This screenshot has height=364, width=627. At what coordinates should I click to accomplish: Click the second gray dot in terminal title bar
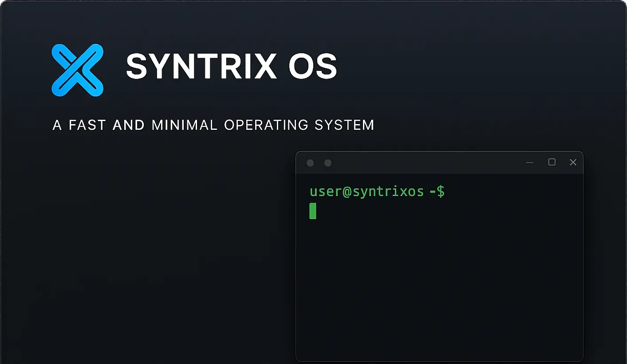click(x=328, y=163)
